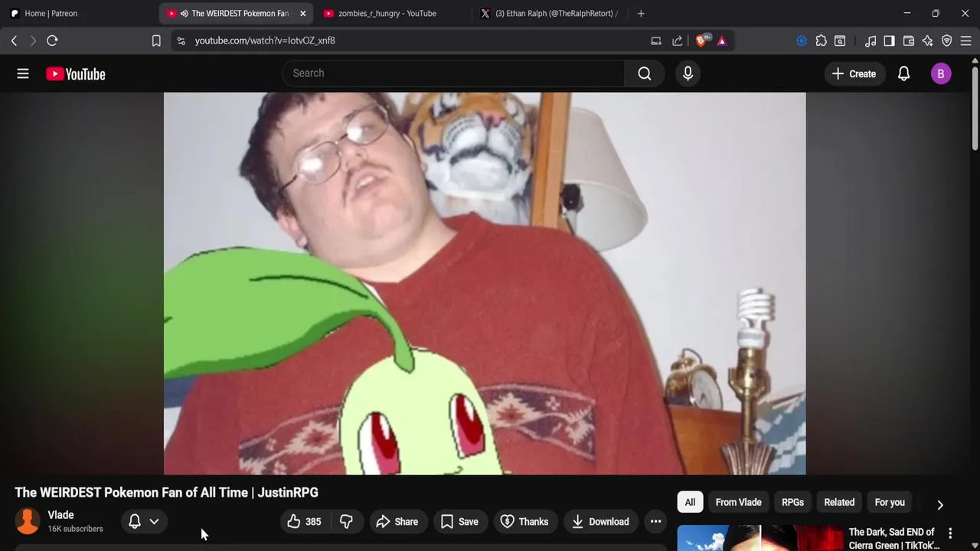Viewport: 980px width, 551px height.
Task: Open Brave Shields lion icon
Action: coord(702,41)
